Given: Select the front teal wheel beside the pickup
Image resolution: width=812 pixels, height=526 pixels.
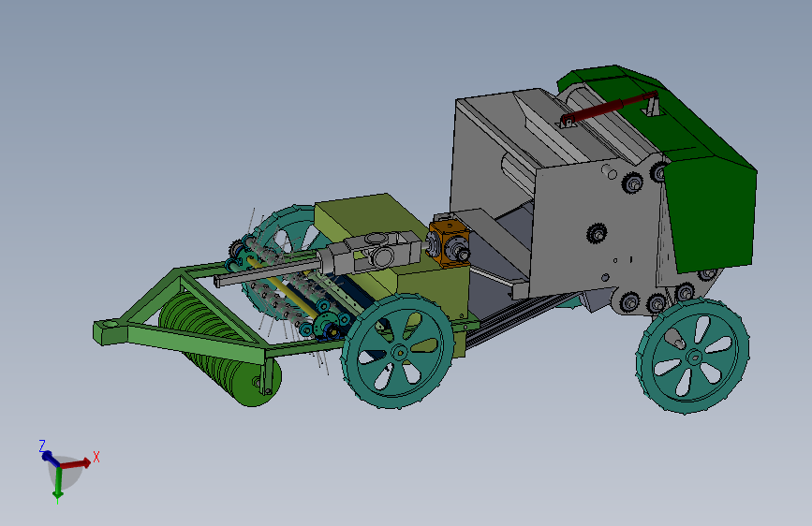Looking at the screenshot, I should pyautogui.click(x=398, y=352).
